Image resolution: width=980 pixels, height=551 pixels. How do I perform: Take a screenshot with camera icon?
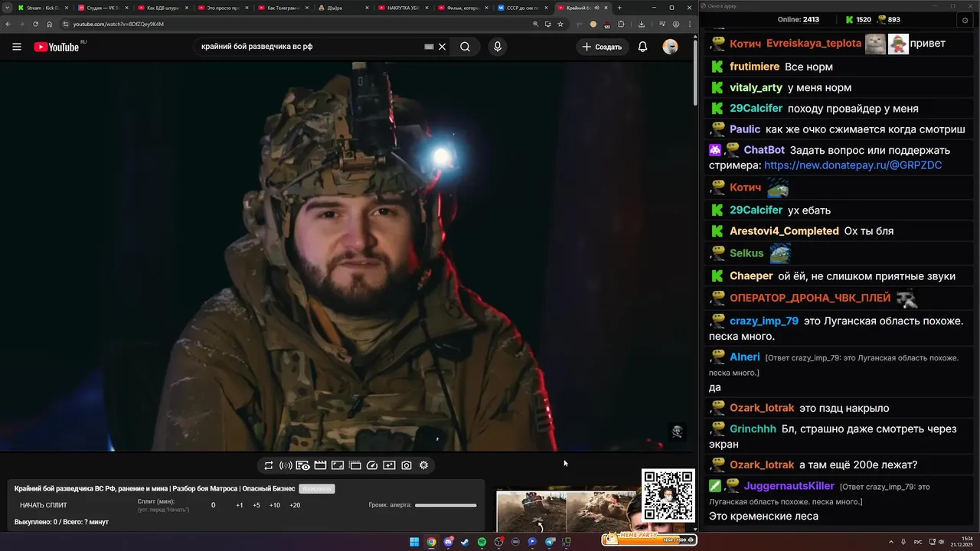(407, 465)
